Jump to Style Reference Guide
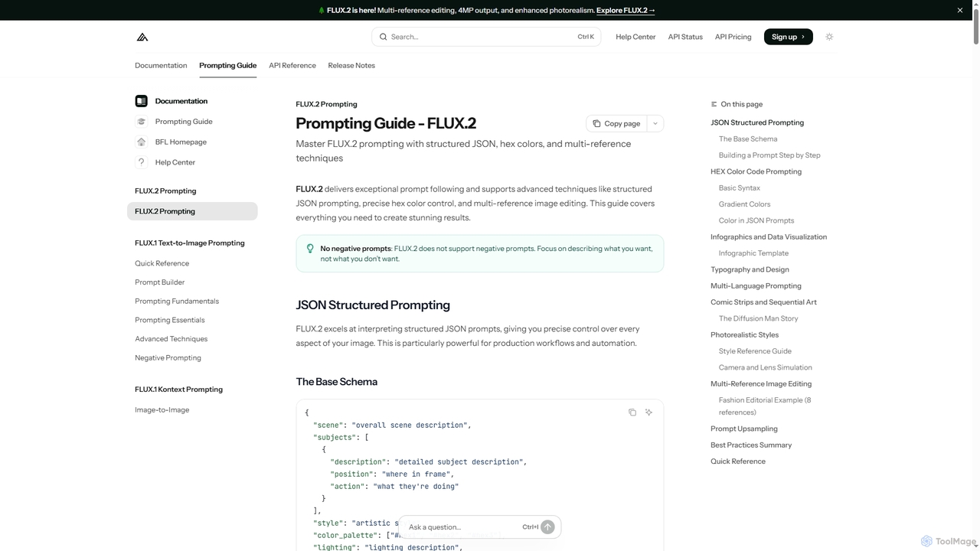 point(755,351)
